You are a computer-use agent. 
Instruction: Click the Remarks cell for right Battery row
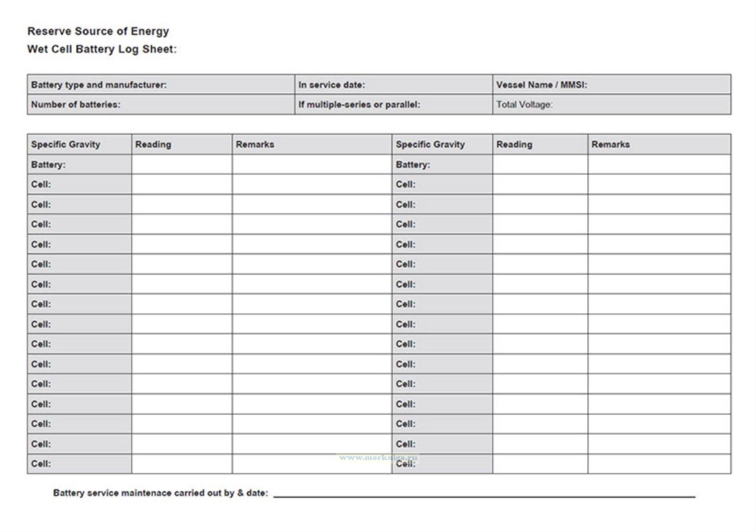point(659,165)
